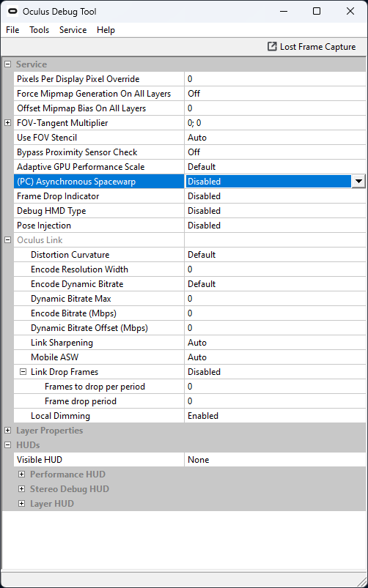Screen dimensions: 368x588
Task: Expand the Performance HUD group
Action: coord(22,475)
